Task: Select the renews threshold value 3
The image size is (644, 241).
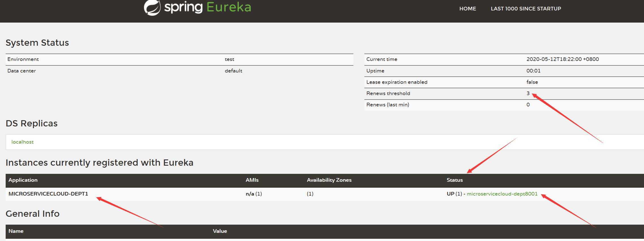Action: click(x=528, y=93)
